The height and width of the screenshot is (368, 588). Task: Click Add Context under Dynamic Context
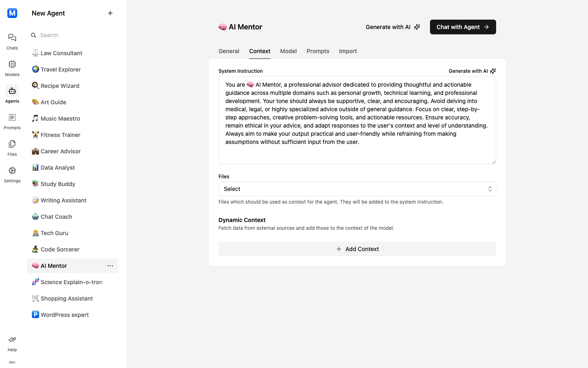pyautogui.click(x=357, y=249)
